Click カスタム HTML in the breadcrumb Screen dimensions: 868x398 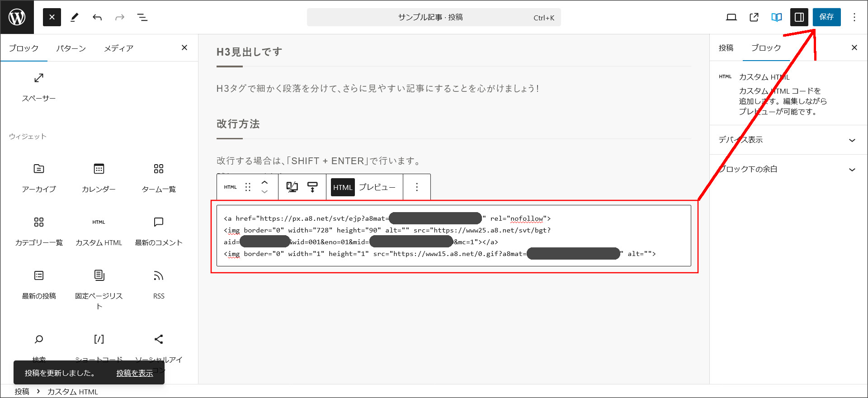tap(72, 392)
